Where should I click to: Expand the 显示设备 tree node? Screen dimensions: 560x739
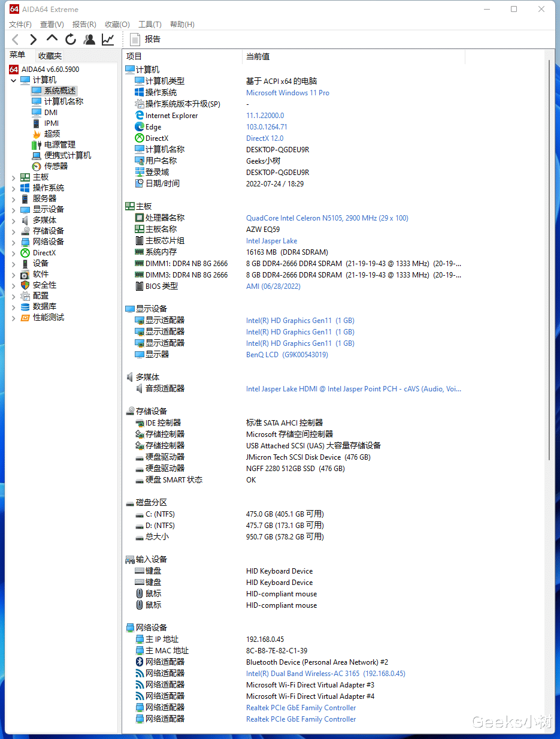(x=14, y=210)
